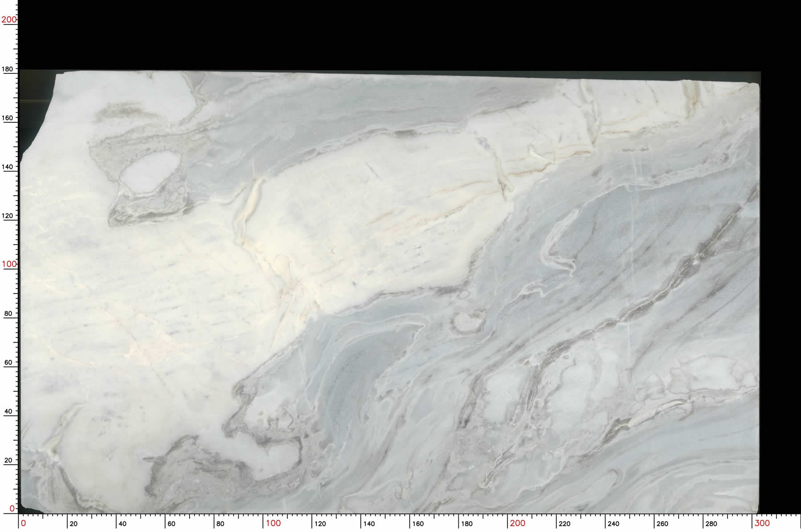The image size is (801, 532).
Task: Click the 180 label on the horizontal ruler
Action: click(x=467, y=524)
